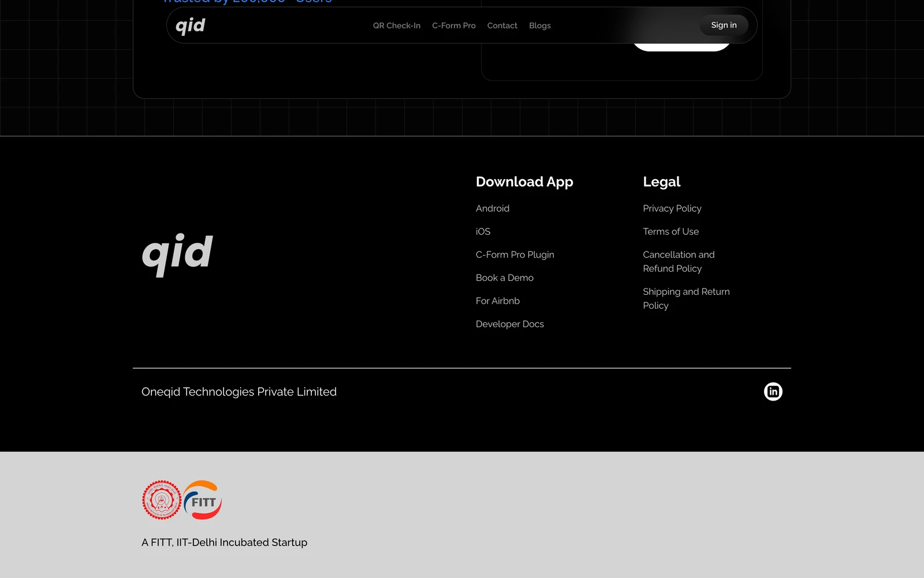This screenshot has width=924, height=578.
Task: Click the qid logo in navbar
Action: 191,25
